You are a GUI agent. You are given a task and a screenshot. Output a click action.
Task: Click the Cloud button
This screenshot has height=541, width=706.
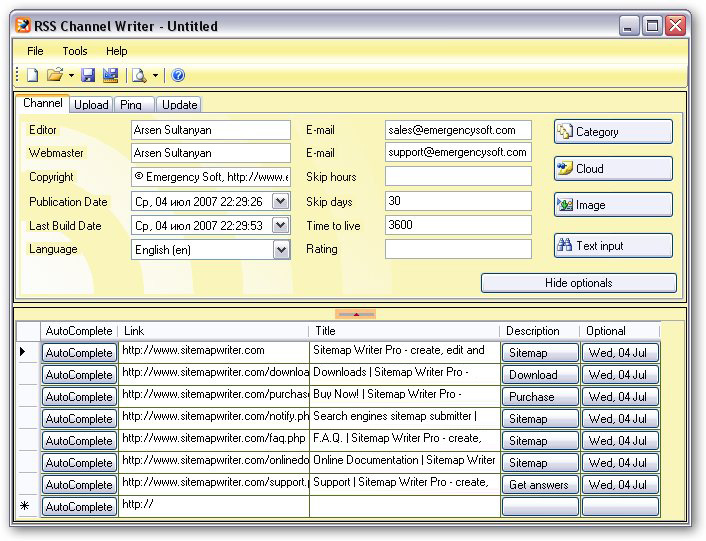point(613,169)
